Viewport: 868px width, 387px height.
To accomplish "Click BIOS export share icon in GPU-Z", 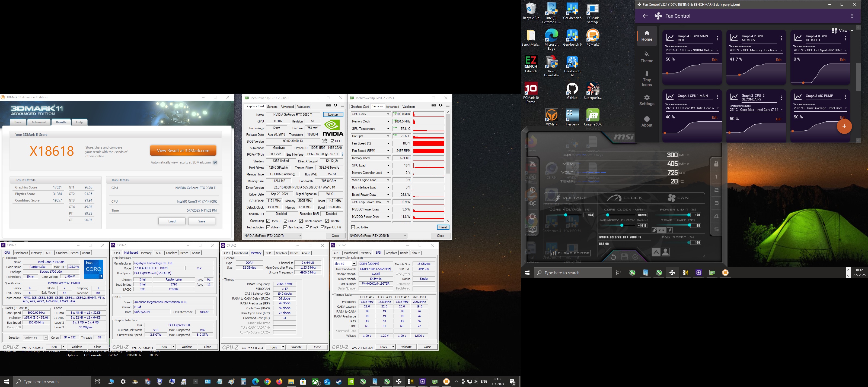I will click(x=324, y=141).
